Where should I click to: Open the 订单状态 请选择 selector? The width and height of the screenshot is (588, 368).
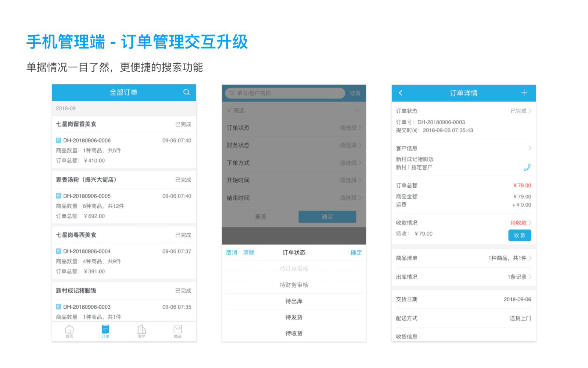click(x=350, y=128)
